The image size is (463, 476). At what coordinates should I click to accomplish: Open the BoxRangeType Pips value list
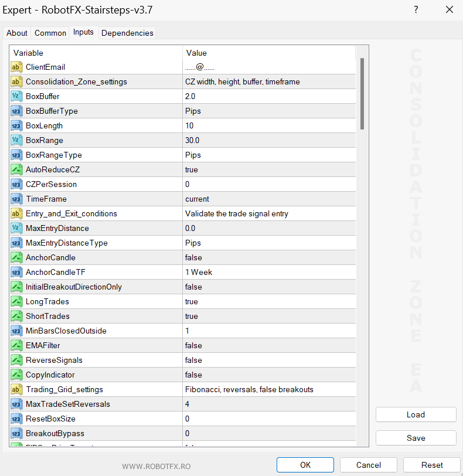pos(269,155)
